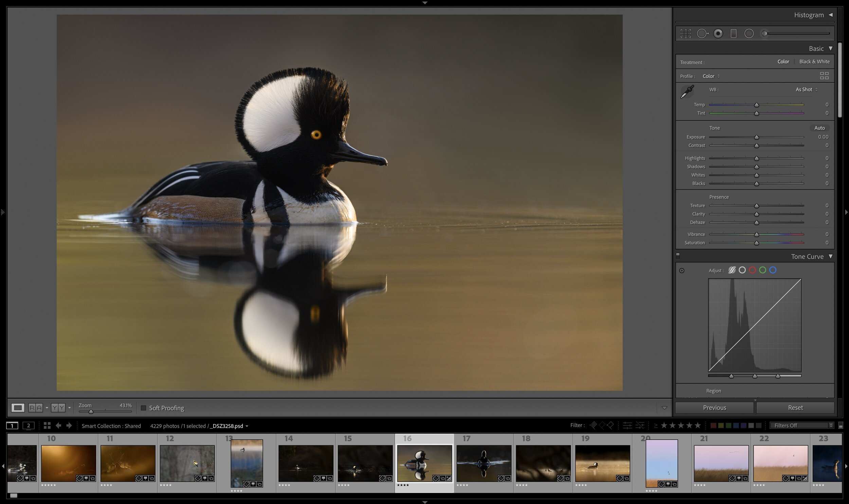This screenshot has width=849, height=504.
Task: Select the Crop Overlay tool
Action: click(685, 33)
